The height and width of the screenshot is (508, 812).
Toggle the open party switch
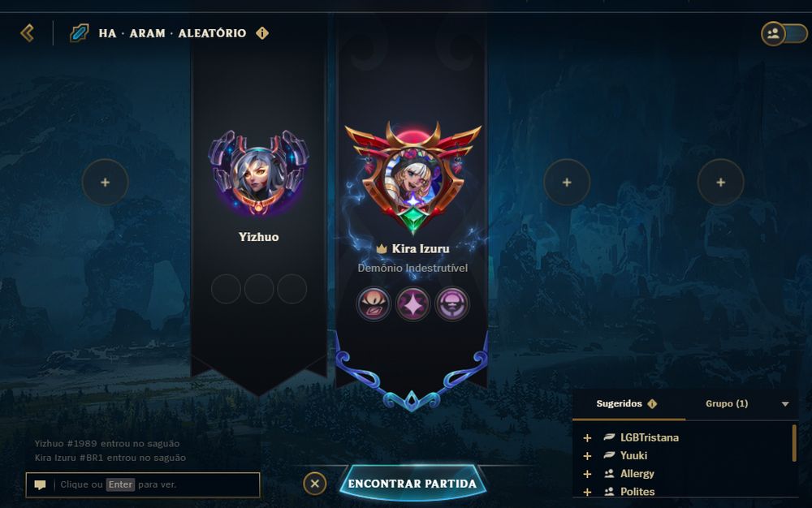[x=784, y=33]
